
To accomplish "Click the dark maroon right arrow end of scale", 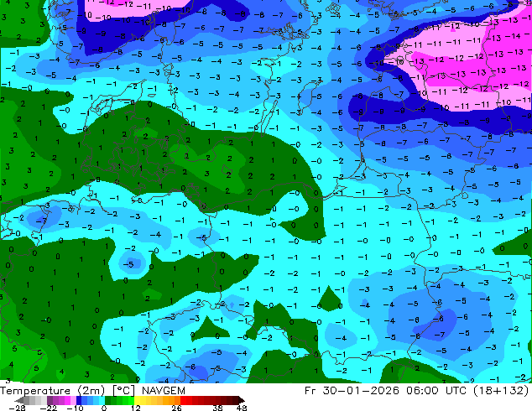I will (x=242, y=400).
